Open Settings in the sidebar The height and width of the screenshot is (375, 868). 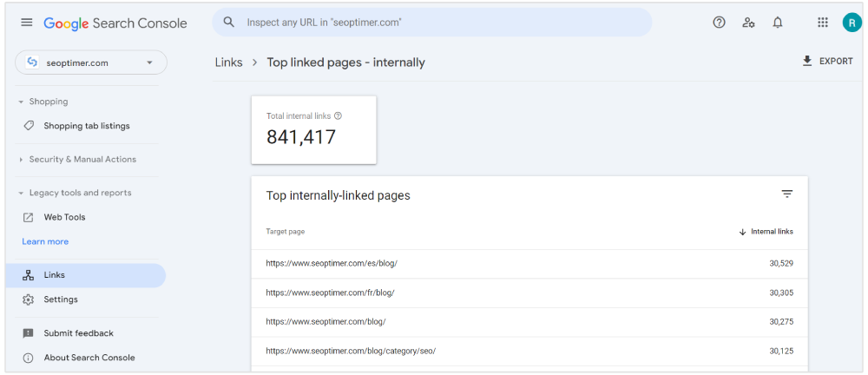pyautogui.click(x=86, y=299)
